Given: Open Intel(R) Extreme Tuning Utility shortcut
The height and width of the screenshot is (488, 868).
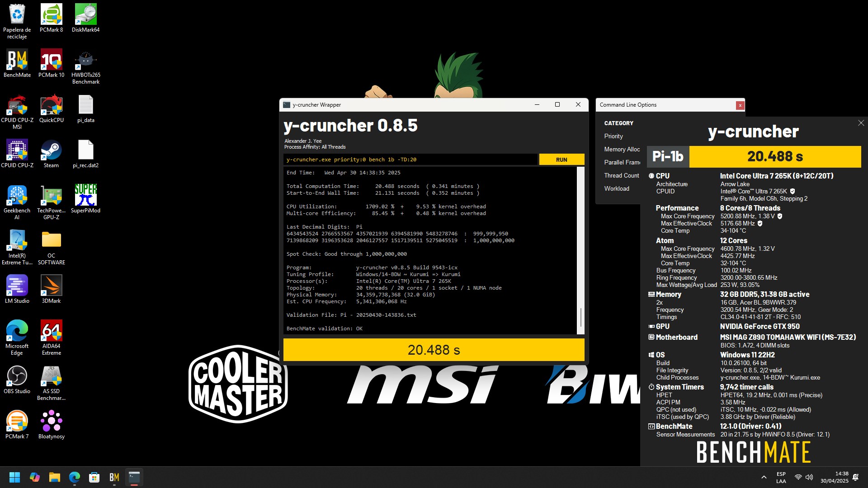Looking at the screenshot, I should click(17, 247).
